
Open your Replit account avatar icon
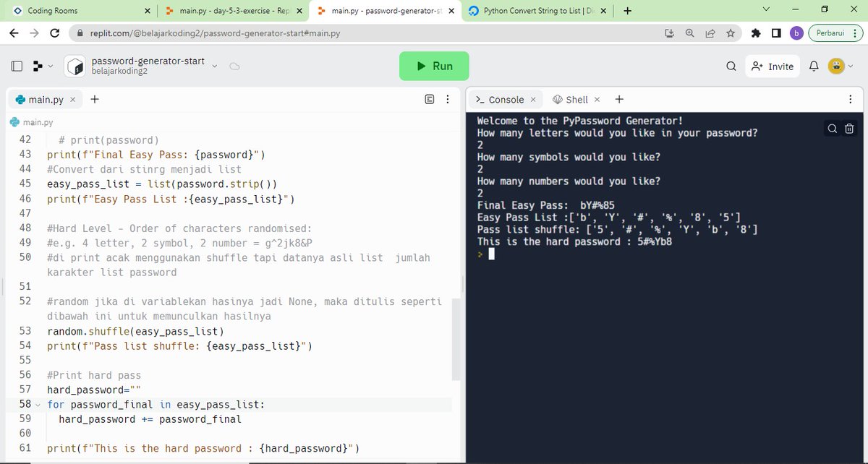[838, 66]
